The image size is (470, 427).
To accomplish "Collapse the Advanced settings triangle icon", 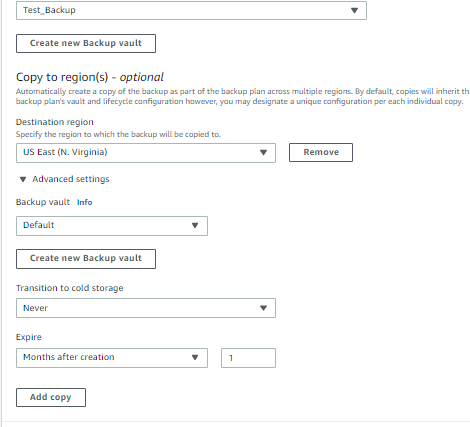I will 23,179.
